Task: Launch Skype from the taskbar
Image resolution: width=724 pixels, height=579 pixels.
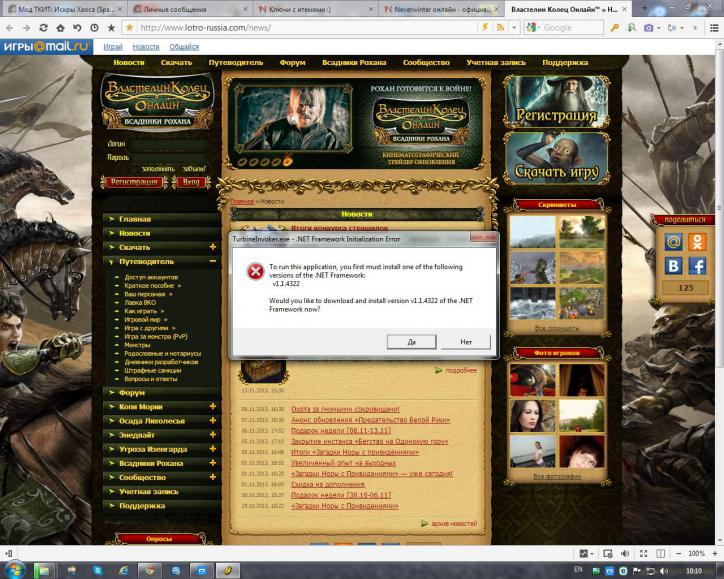Action: pyautogui.click(x=97, y=571)
